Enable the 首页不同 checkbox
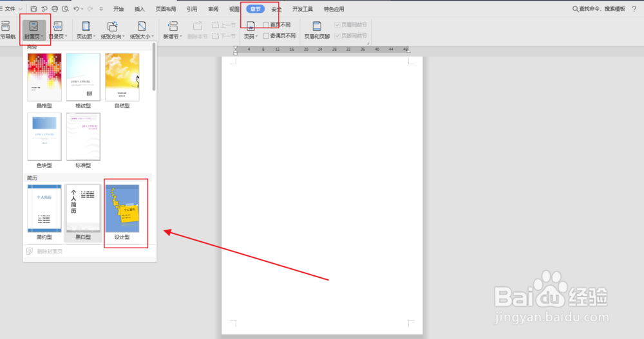This screenshot has height=339, width=644. [x=266, y=25]
